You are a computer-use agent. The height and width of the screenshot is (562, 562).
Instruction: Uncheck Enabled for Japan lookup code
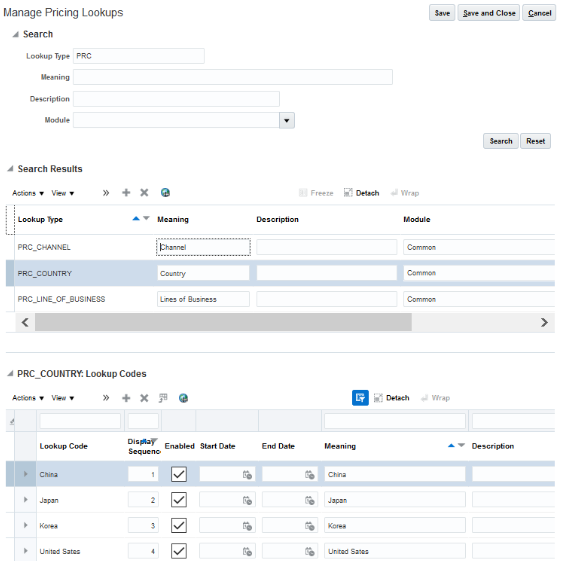pyautogui.click(x=179, y=500)
